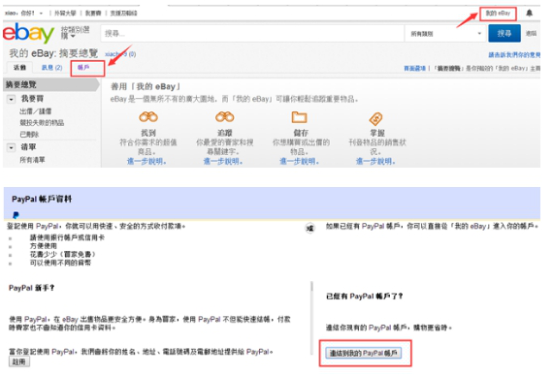Viewport: 548px width, 375px height.
Task: Open 支援及聯絡 in the top navigation
Action: [124, 13]
